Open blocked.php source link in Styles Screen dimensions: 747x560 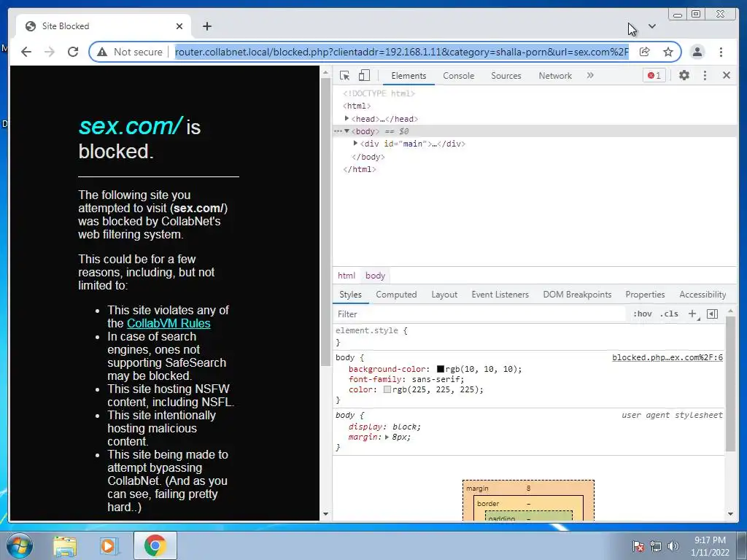pyautogui.click(x=667, y=357)
